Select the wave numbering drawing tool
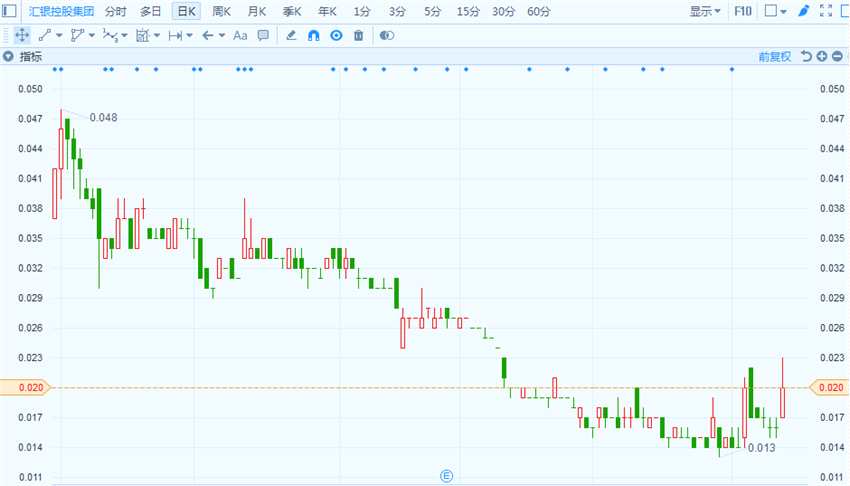The height and width of the screenshot is (486, 850). point(110,36)
